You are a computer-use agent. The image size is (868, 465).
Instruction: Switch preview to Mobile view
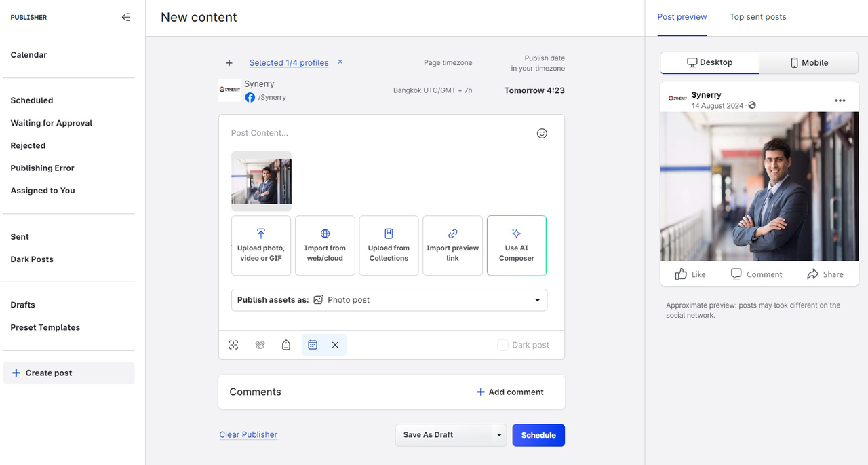[x=809, y=62]
